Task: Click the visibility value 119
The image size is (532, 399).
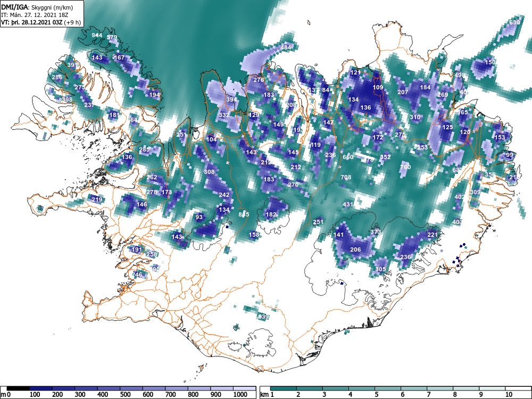Action: 315,145
